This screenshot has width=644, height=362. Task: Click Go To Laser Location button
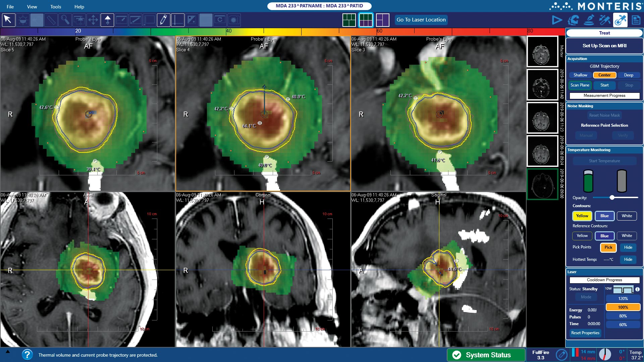(x=421, y=20)
